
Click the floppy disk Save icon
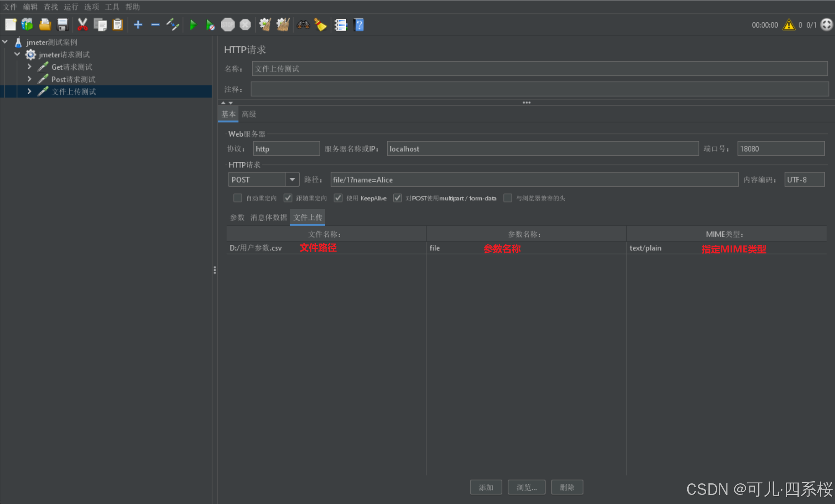[62, 25]
